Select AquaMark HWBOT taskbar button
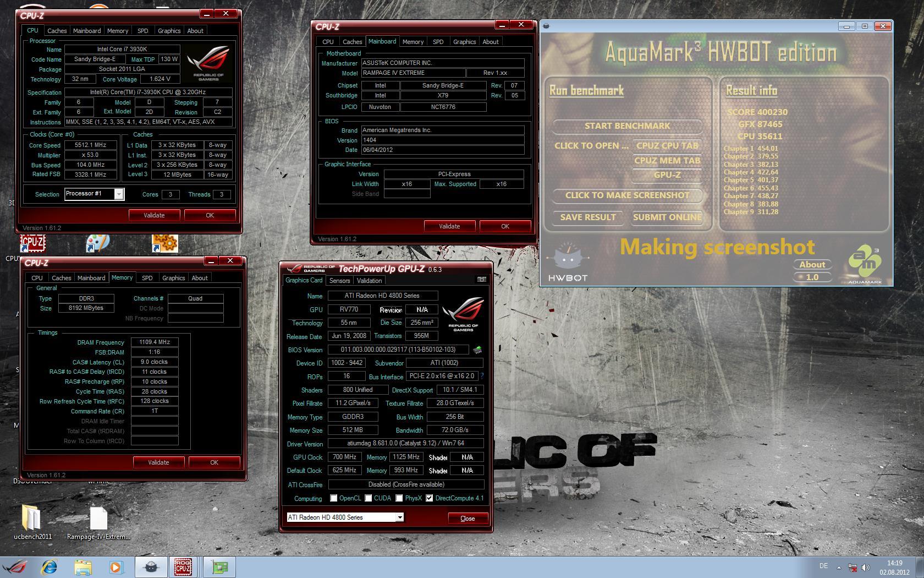This screenshot has width=924, height=578. point(151,567)
